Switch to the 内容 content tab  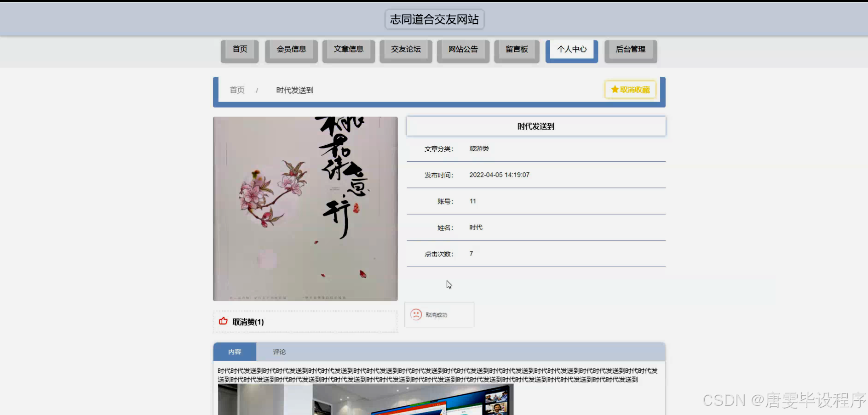pyautogui.click(x=235, y=352)
